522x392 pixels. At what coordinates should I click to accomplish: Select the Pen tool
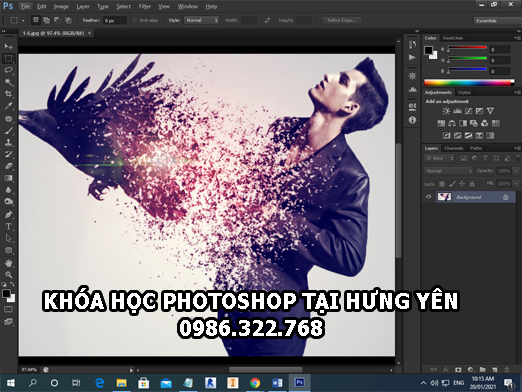pyautogui.click(x=9, y=214)
